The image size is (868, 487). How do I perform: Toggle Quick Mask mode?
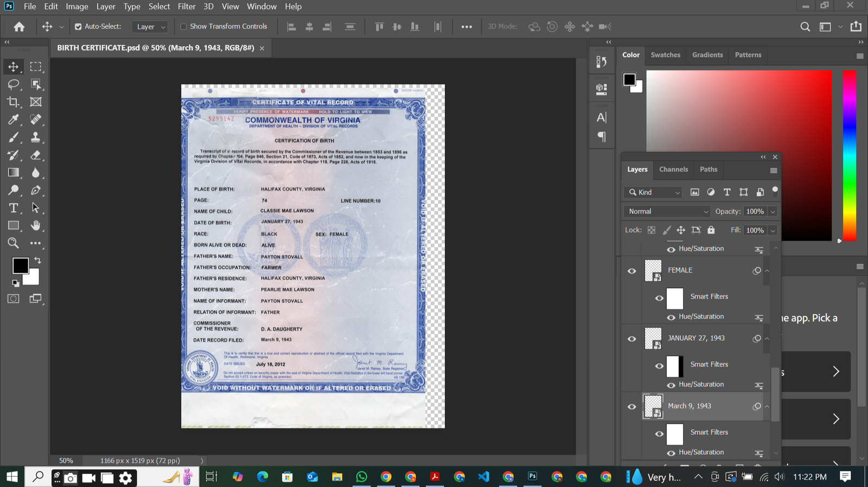(x=13, y=299)
